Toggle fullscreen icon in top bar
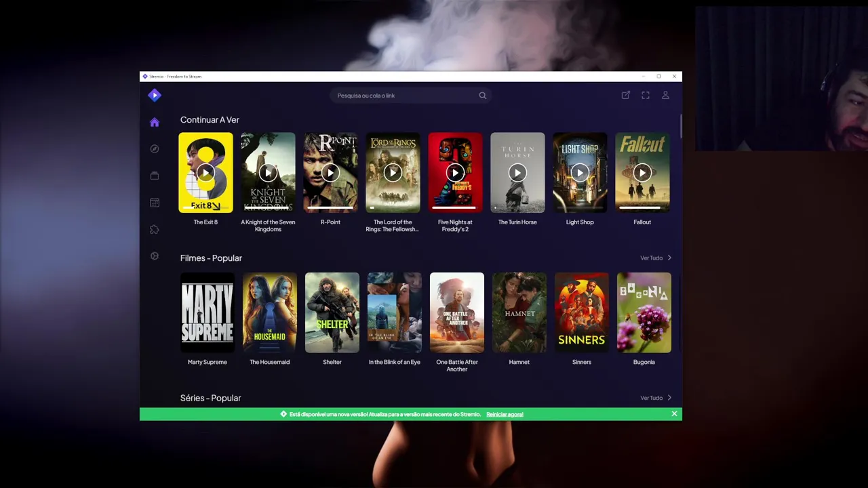This screenshot has height=488, width=868. pos(646,96)
